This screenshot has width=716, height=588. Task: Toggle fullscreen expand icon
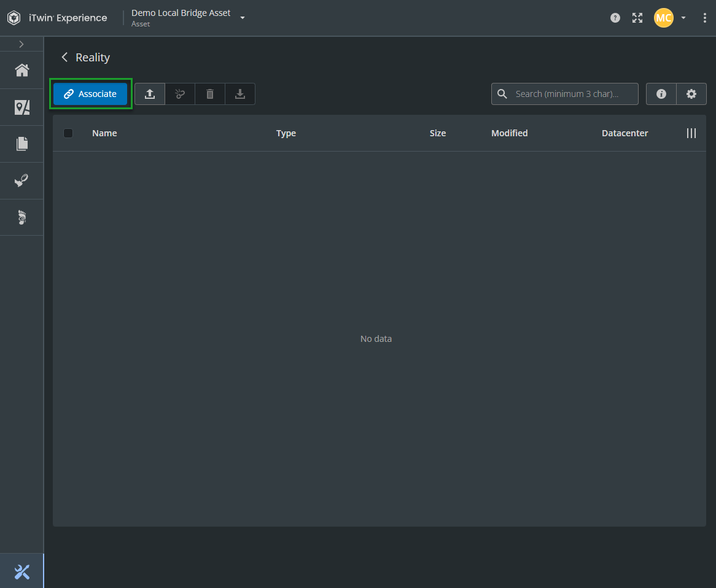pyautogui.click(x=637, y=18)
